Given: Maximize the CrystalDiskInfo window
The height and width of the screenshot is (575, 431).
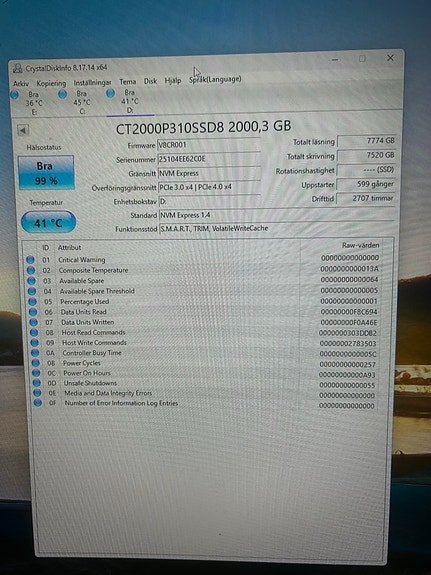Looking at the screenshot, I should (x=362, y=59).
